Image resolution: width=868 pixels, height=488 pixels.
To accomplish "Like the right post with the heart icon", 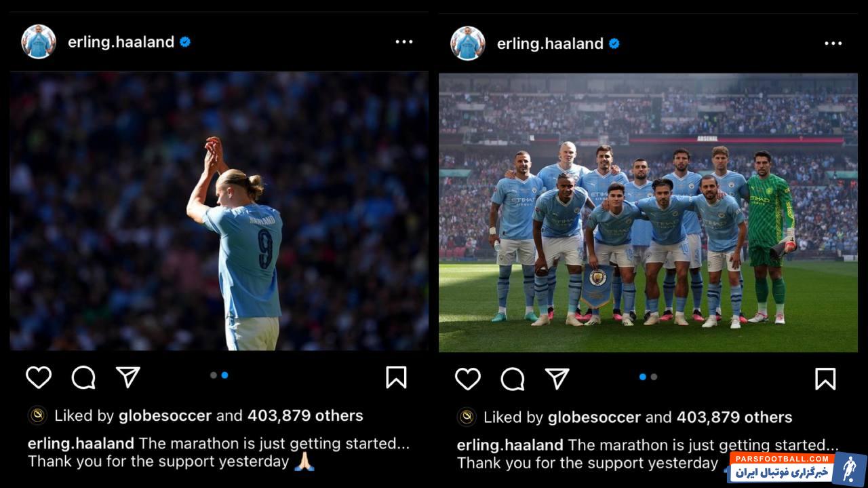I will (x=468, y=378).
